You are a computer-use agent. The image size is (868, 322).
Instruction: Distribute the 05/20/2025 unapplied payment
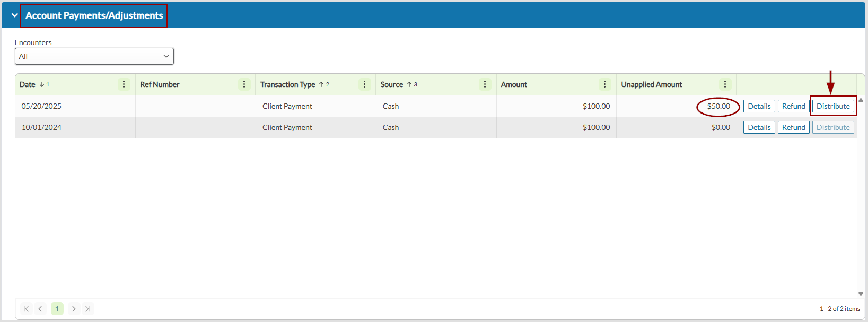[x=833, y=106]
